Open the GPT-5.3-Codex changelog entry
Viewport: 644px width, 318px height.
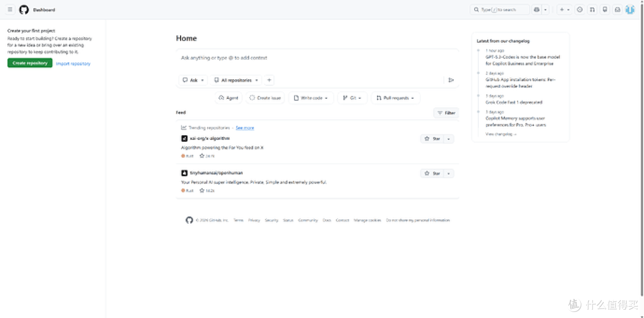(522, 60)
